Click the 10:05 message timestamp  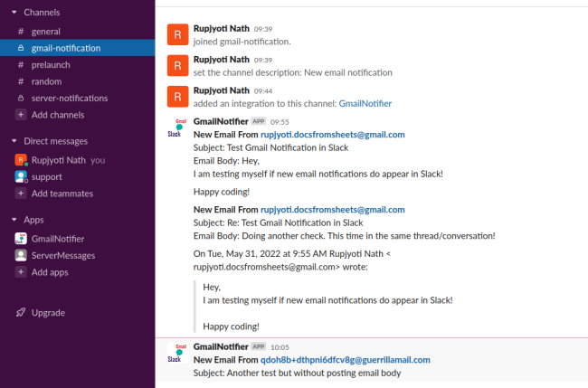(280, 347)
